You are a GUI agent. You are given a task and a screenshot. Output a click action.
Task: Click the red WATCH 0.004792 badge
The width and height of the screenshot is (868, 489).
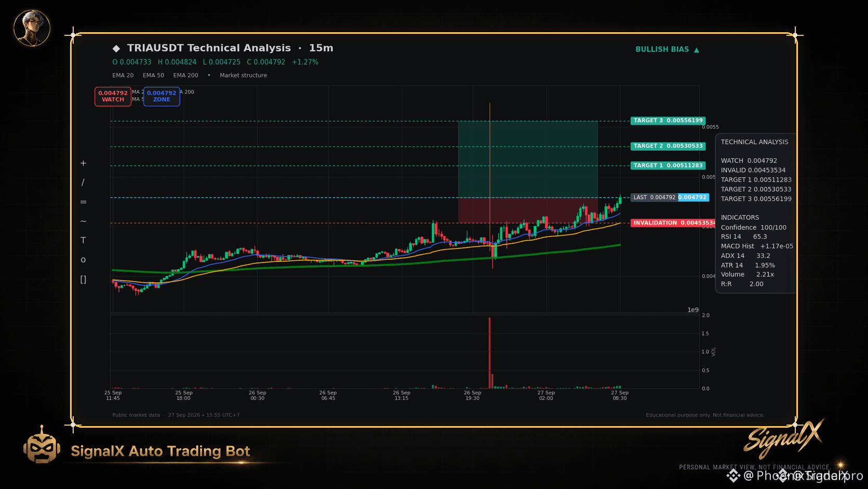tap(113, 96)
